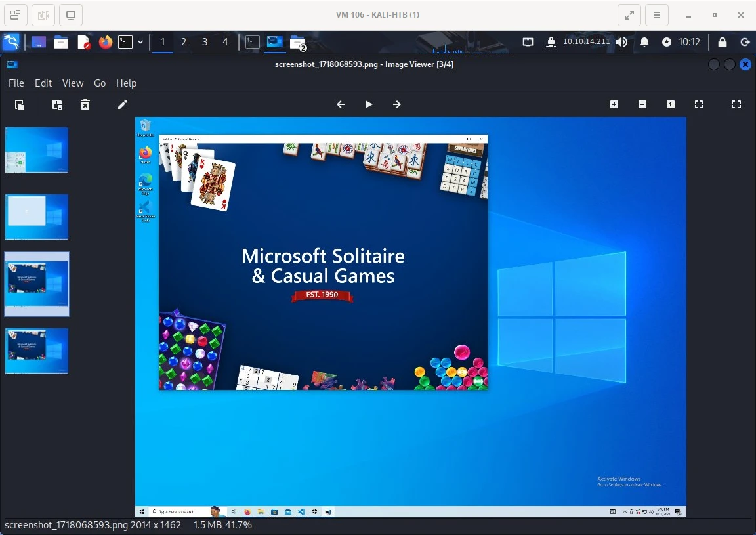This screenshot has height=535, width=756.
Task: Go to the next image arrow
Action: point(397,104)
